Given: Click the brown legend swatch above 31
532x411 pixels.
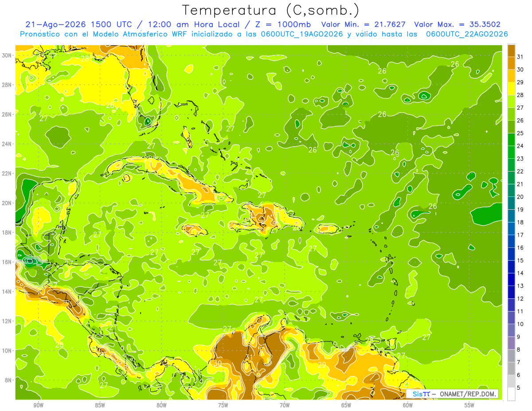Looking at the screenshot, I should (511, 51).
